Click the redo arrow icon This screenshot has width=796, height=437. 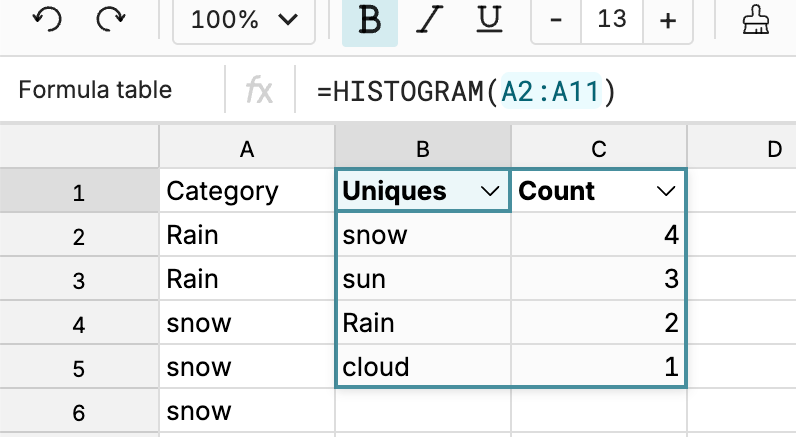[x=111, y=20]
